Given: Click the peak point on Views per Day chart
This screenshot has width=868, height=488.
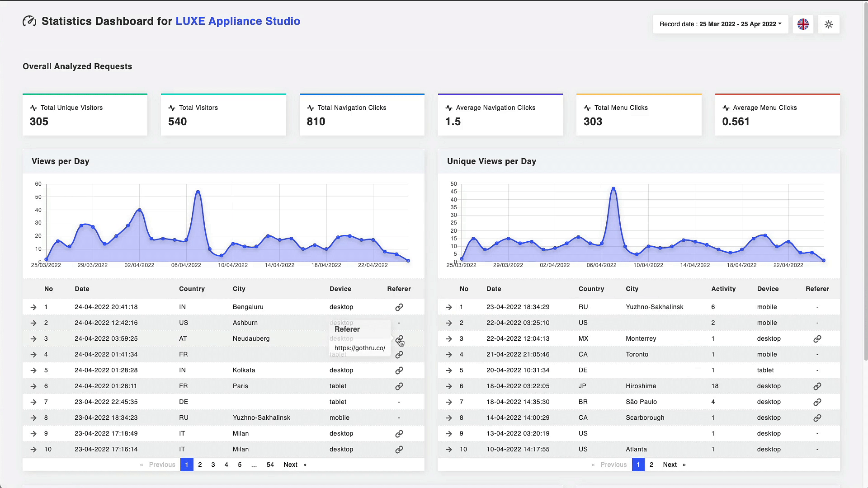Looking at the screenshot, I should [x=198, y=192].
